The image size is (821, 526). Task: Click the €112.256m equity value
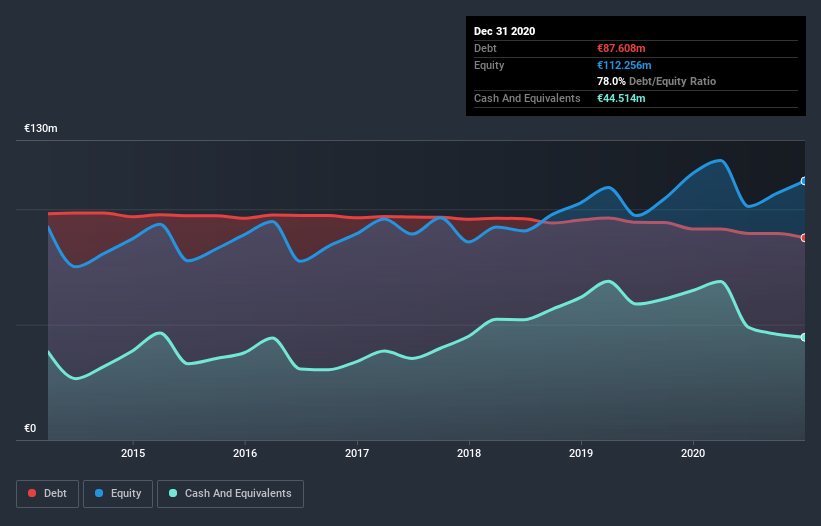[x=624, y=65]
